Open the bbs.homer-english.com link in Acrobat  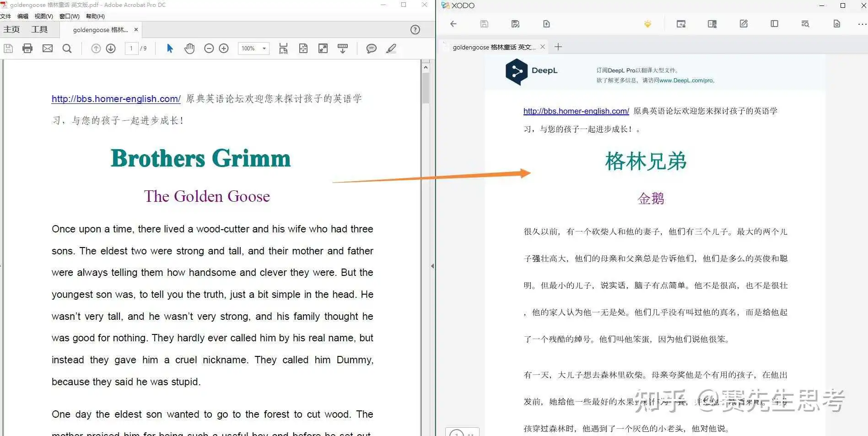click(116, 99)
